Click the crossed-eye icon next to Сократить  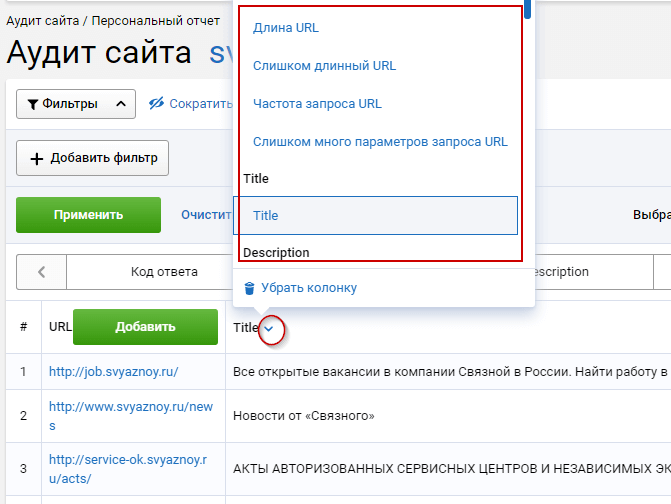point(156,103)
